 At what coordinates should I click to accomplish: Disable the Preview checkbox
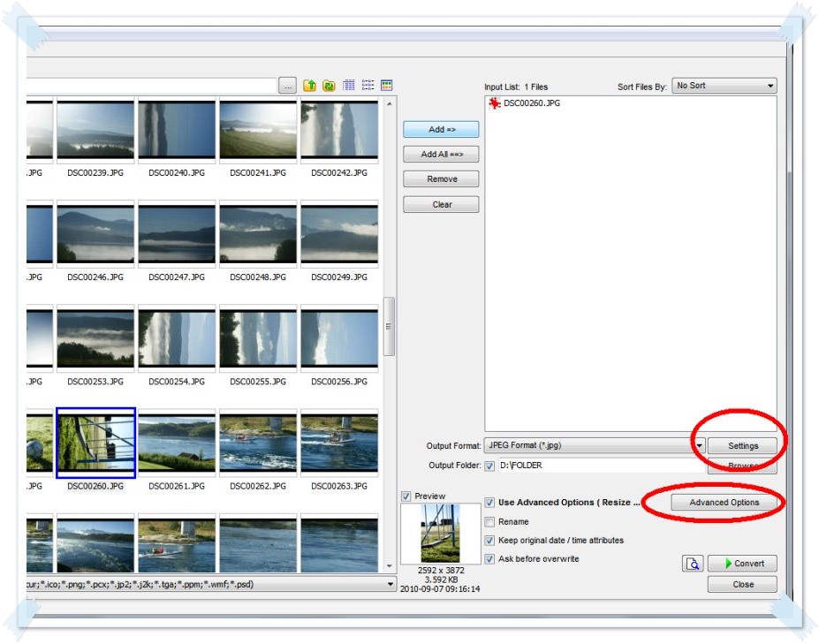point(406,496)
